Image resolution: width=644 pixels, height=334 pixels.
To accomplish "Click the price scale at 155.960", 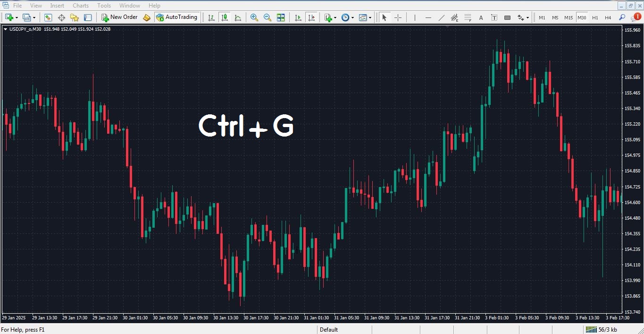I will click(x=632, y=30).
